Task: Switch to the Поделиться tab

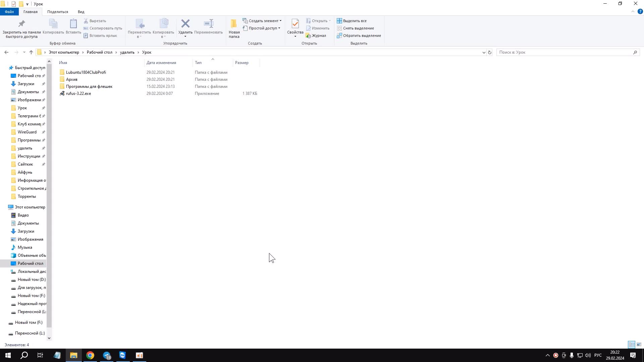Action: pos(57,12)
